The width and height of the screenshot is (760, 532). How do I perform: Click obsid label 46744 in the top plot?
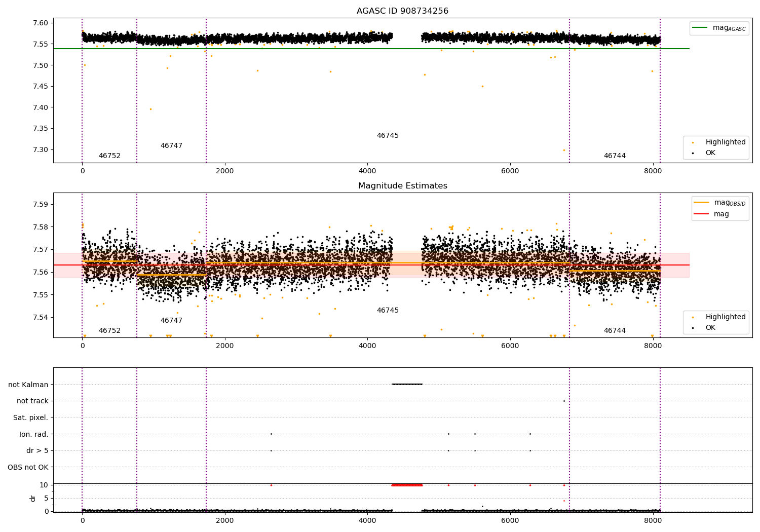(x=615, y=156)
